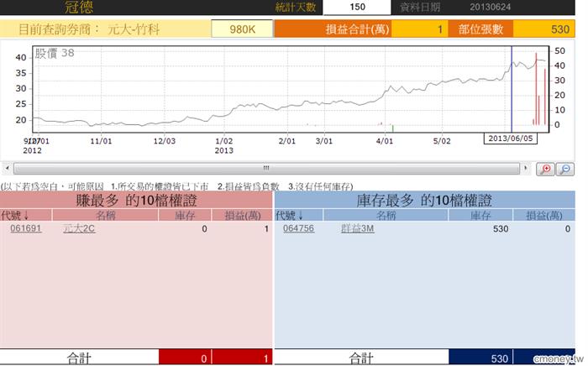Viewport: 588px width, 366px height.
Task: Open the 群益3M warrant link
Action: coord(358,228)
